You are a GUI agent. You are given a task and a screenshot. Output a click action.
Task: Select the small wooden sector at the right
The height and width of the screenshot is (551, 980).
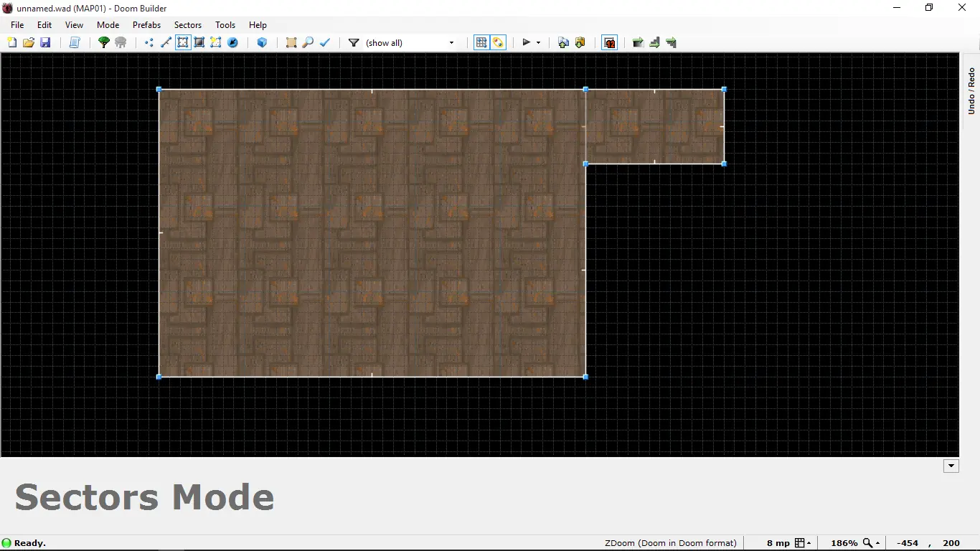click(654, 126)
